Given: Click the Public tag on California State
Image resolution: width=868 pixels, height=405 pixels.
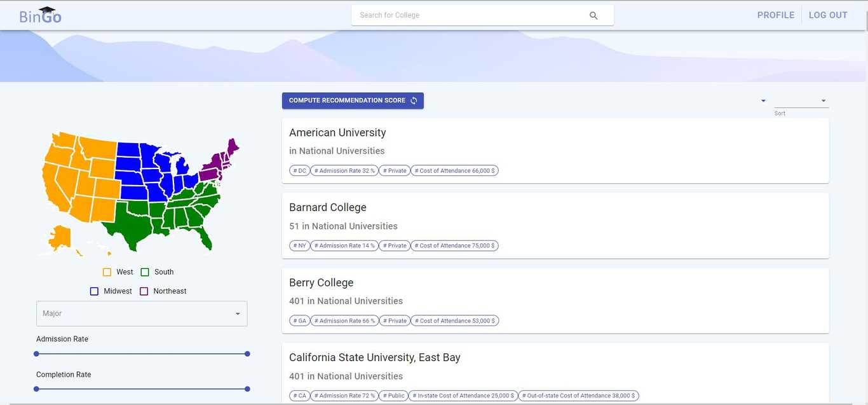Looking at the screenshot, I should point(394,395).
